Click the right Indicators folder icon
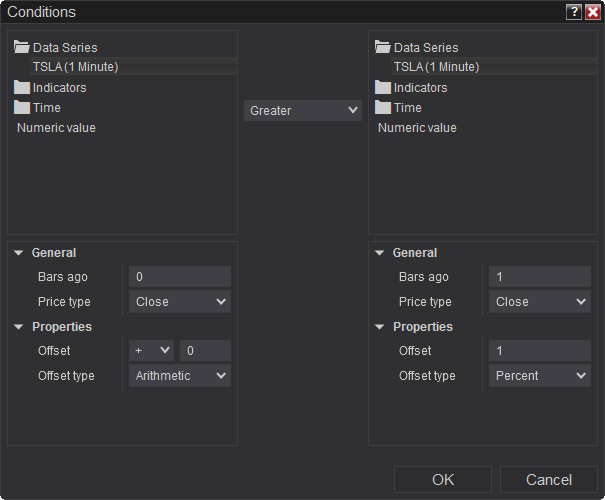This screenshot has width=605, height=500. click(383, 87)
